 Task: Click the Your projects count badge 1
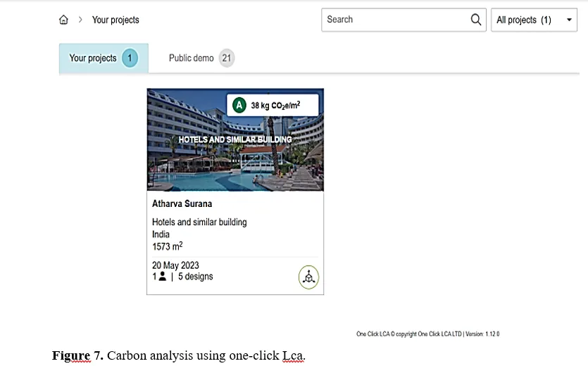[130, 58]
